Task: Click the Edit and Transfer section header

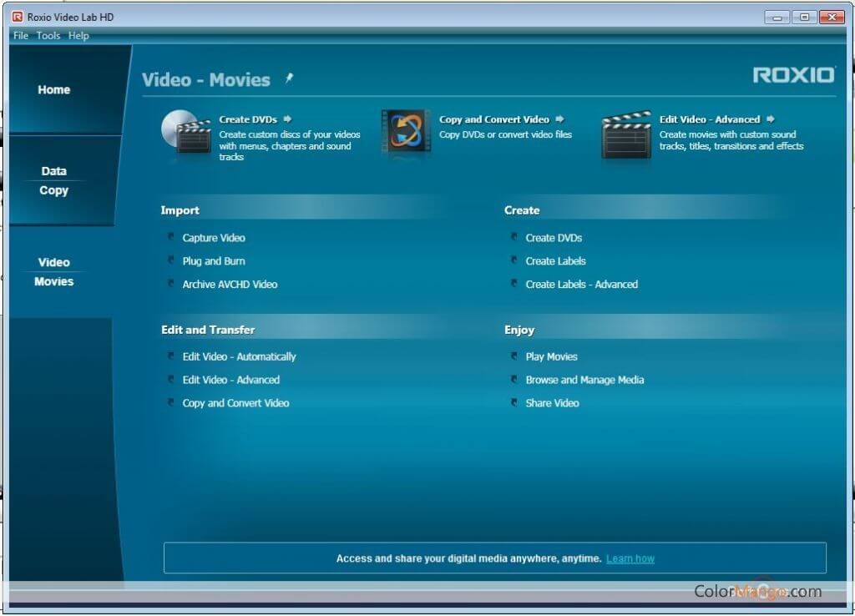Action: [208, 330]
